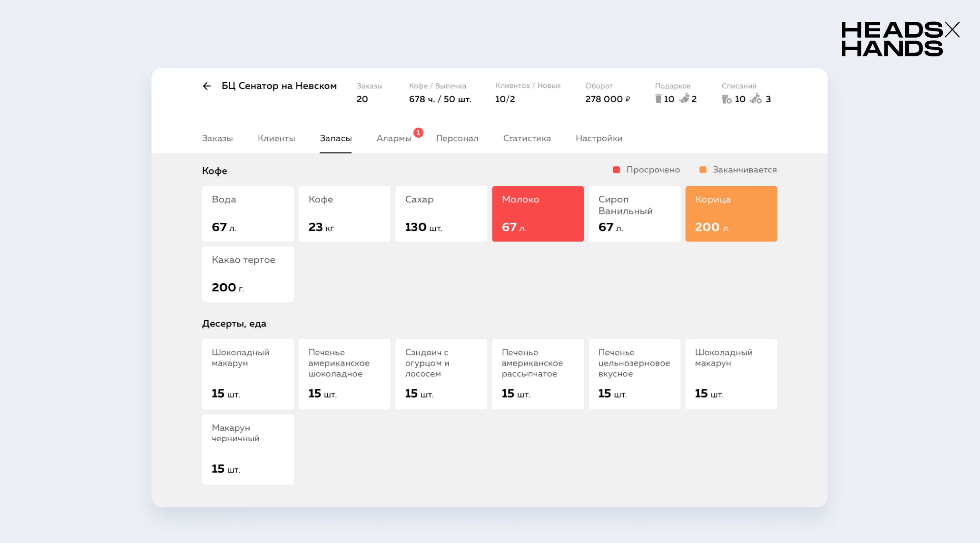Click the red notification badge on Алармы
980x543 pixels.
pos(418,132)
